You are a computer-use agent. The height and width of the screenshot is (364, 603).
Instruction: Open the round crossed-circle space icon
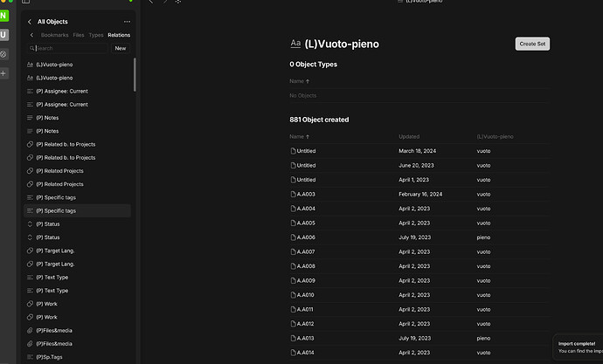pos(3,54)
